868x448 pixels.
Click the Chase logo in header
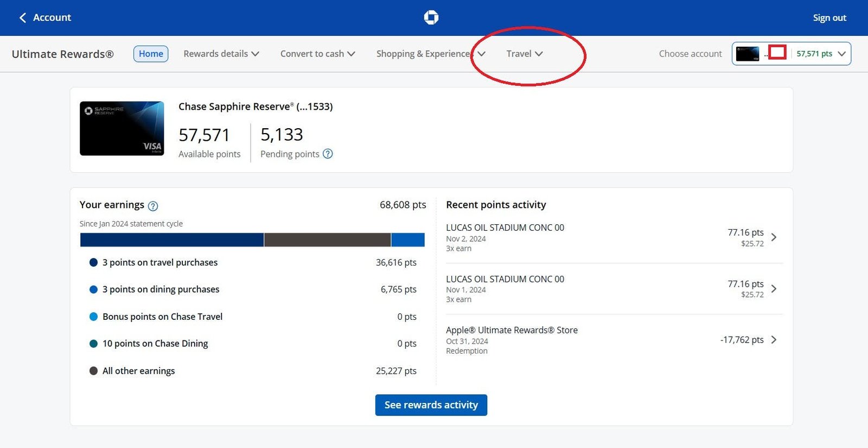[x=431, y=17]
